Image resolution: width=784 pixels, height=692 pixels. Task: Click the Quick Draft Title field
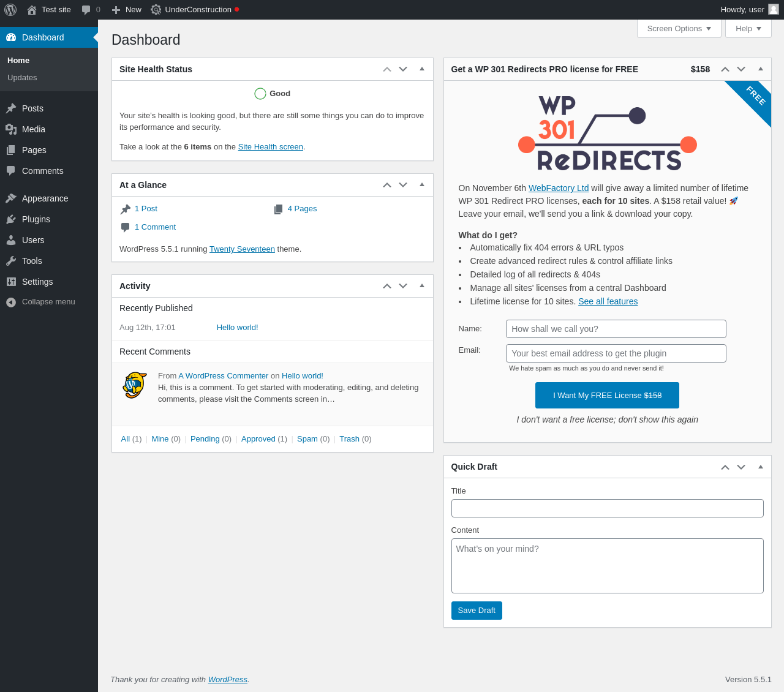click(608, 508)
